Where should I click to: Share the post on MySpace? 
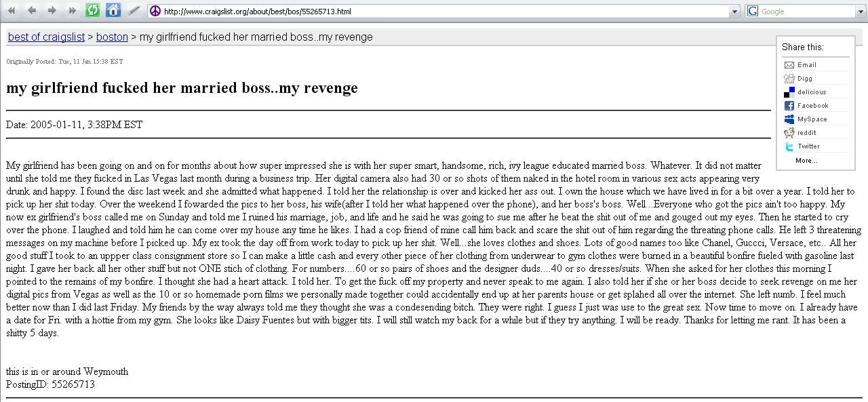point(812,119)
